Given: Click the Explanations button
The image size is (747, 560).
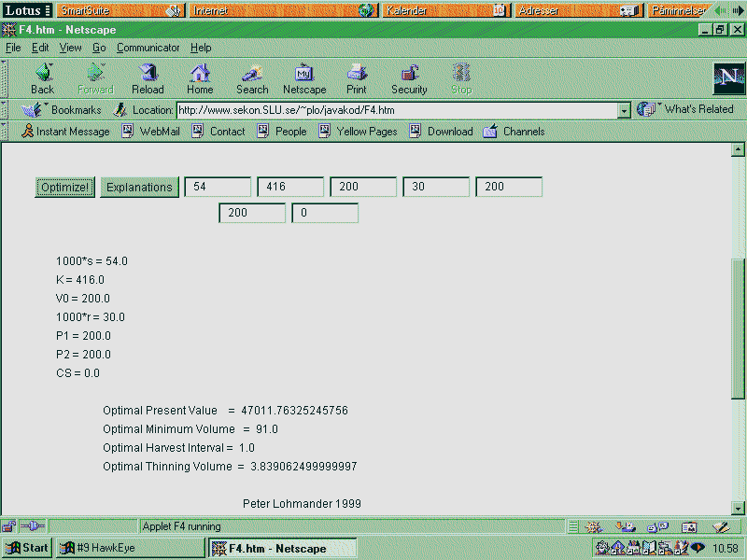Looking at the screenshot, I should pyautogui.click(x=139, y=188).
